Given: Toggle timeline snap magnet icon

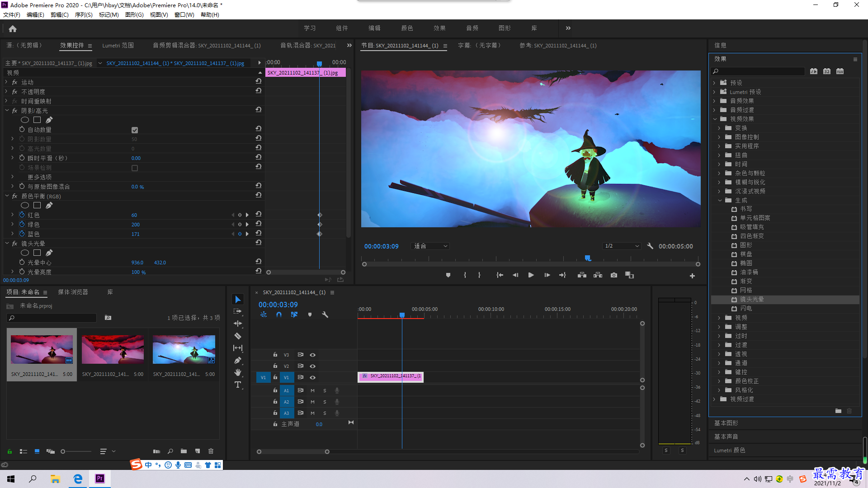Looking at the screenshot, I should coord(279,314).
